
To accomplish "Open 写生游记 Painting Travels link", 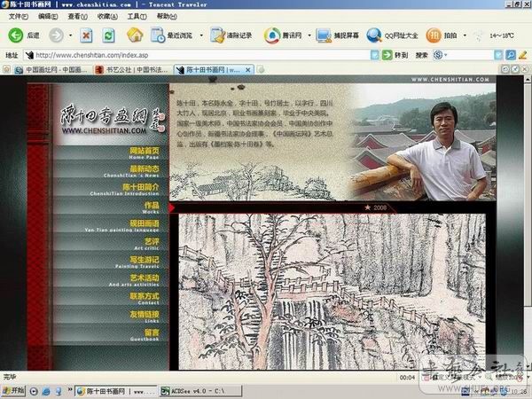I will (x=137, y=262).
